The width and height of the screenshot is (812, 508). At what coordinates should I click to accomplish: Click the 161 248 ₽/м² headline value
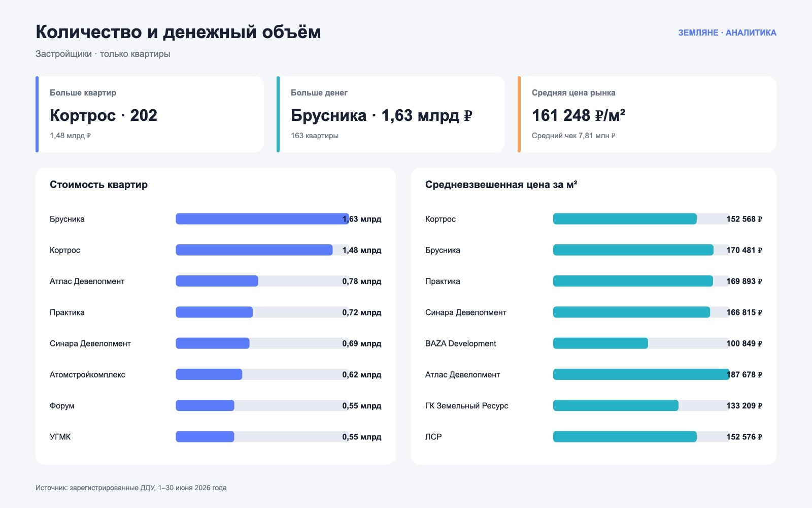point(579,115)
